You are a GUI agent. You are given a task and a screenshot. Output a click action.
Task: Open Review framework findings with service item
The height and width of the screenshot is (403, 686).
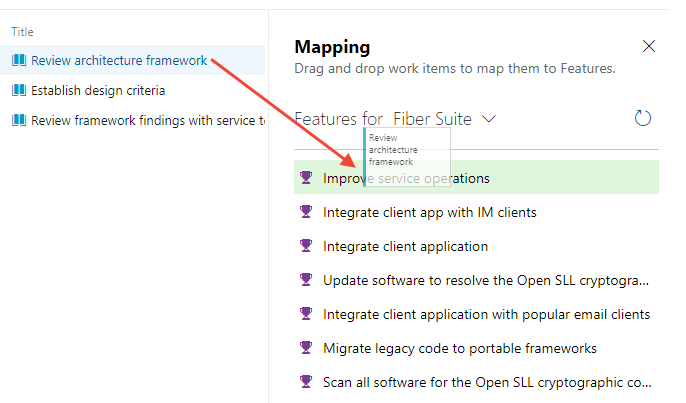coord(148,120)
